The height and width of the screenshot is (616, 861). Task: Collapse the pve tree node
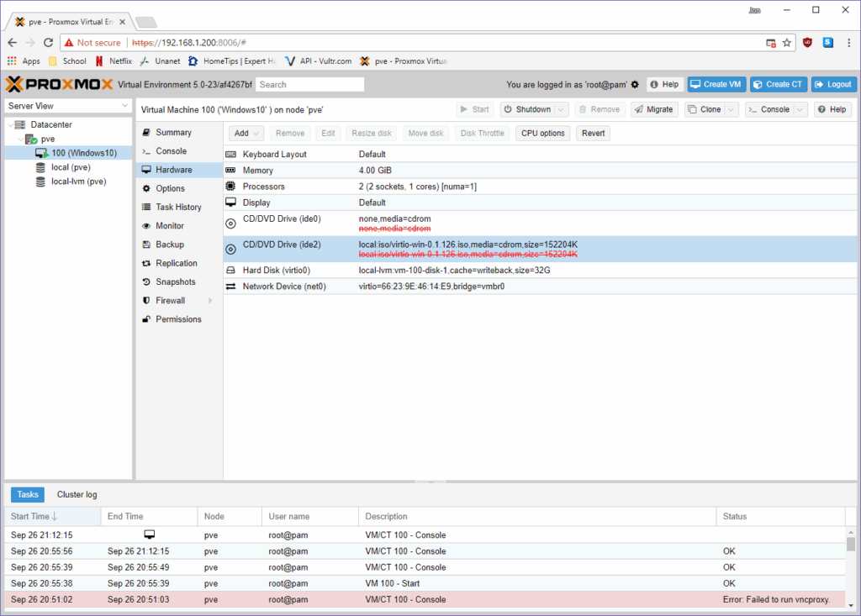coord(21,139)
